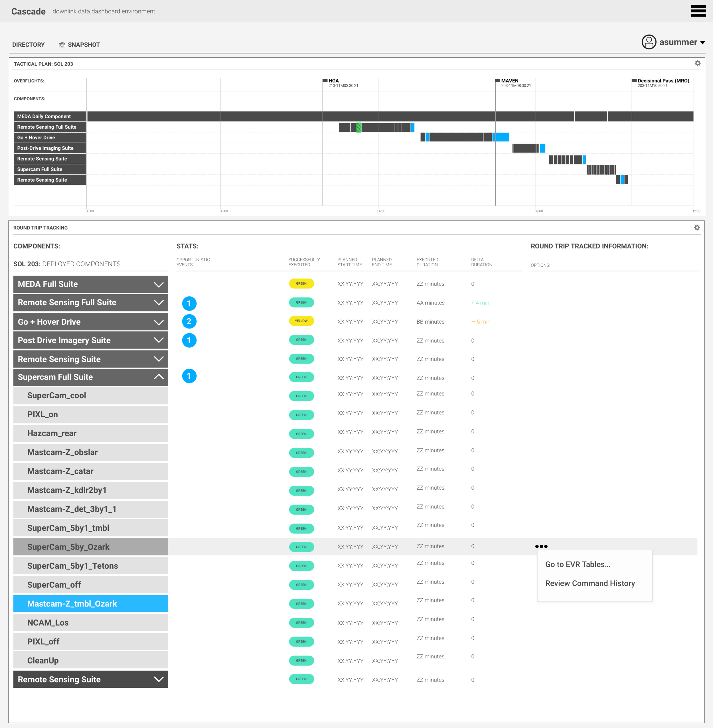Select Go + Hover Drive timeline label
The width and height of the screenshot is (713, 728).
click(50, 137)
